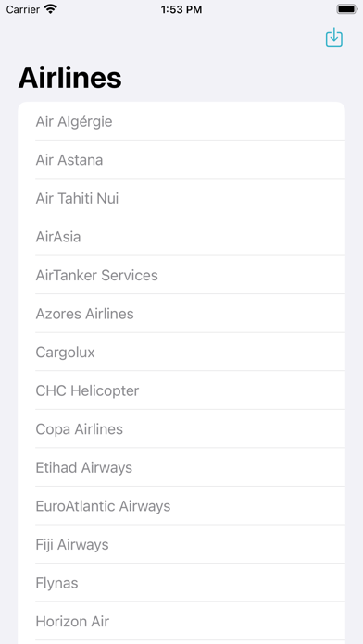Open the CHC Helicopter row

(x=181, y=390)
